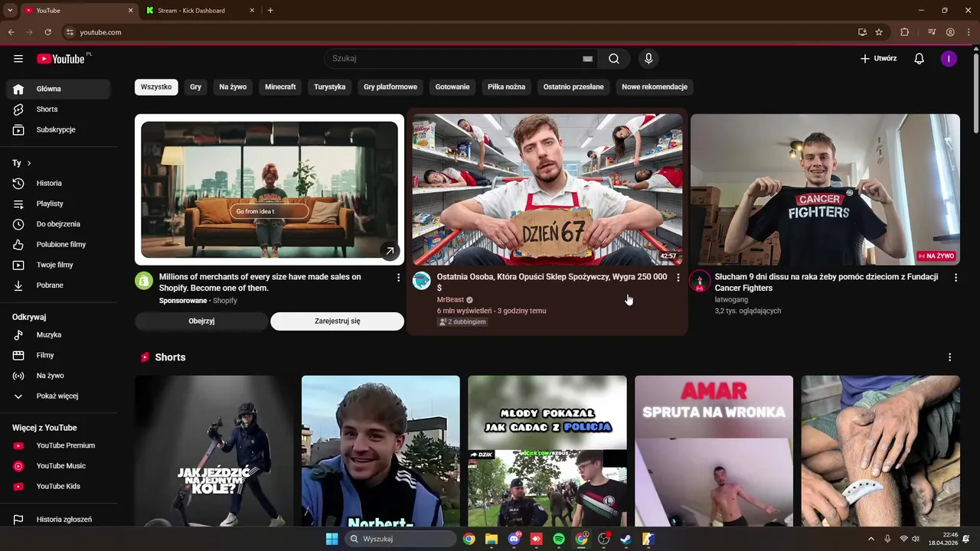The image size is (980, 551).
Task: Click the Zarejestruj się button
Action: pyautogui.click(x=337, y=321)
